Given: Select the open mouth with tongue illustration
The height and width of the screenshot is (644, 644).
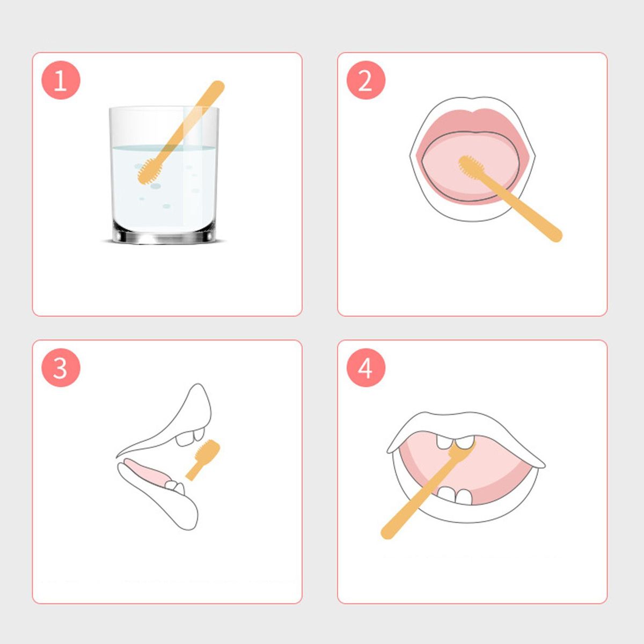Looking at the screenshot, I should [473, 159].
